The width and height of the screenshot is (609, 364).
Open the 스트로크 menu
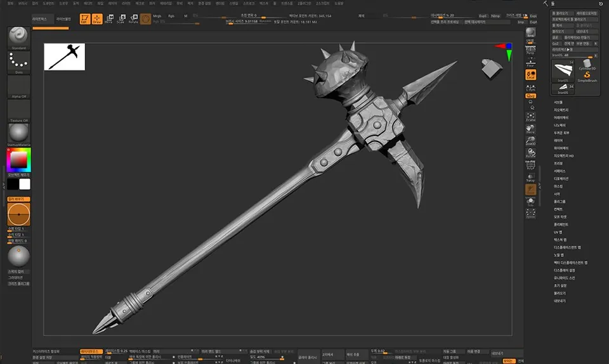(x=249, y=3)
